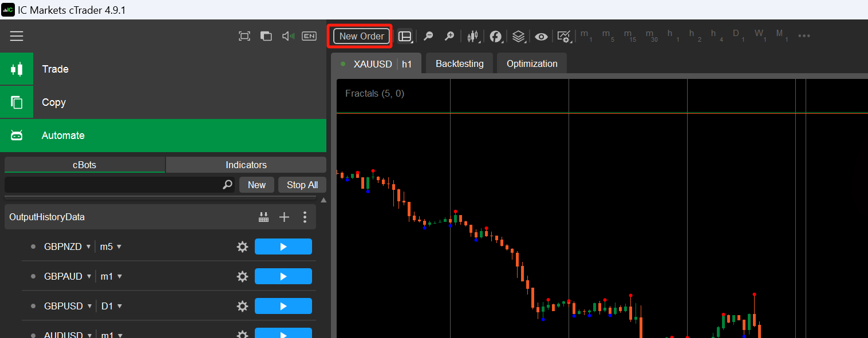Open the layers objects list icon
Viewport: 868px width, 338px height.
[518, 36]
